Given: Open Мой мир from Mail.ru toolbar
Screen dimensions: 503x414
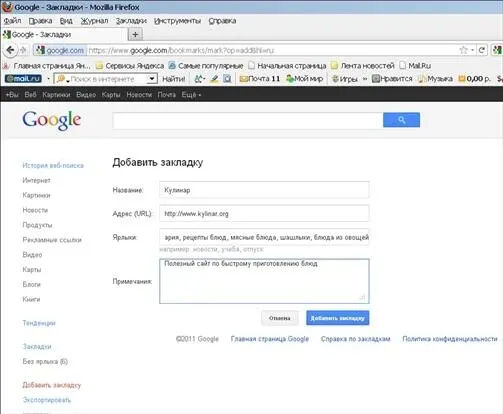Looking at the screenshot, I should click(305, 79).
